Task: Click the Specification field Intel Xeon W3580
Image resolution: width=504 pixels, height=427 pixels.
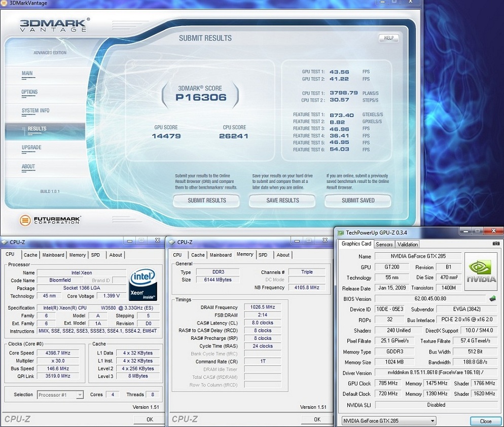Action: click(x=98, y=307)
